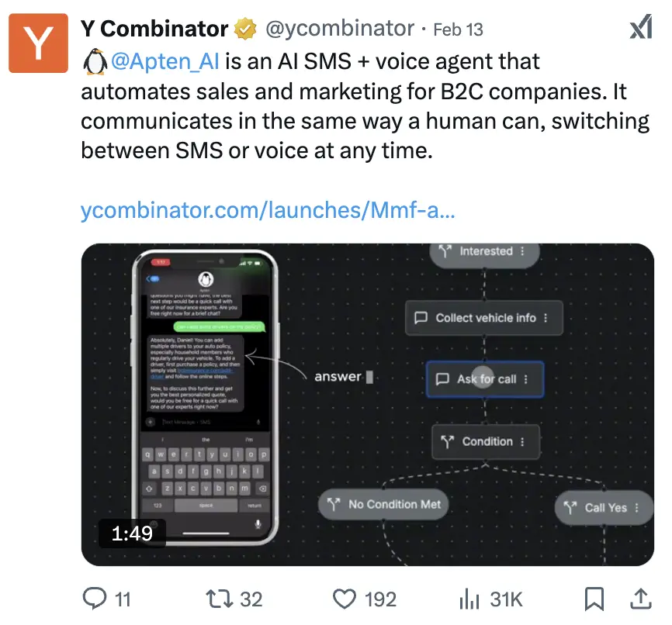Like the tweet with heart icon
672x625 pixels.
[x=344, y=599]
